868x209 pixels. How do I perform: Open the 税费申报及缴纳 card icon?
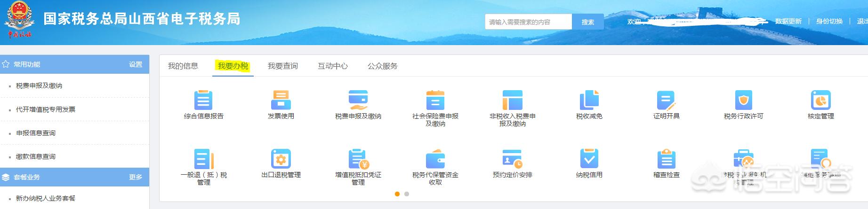click(358, 100)
